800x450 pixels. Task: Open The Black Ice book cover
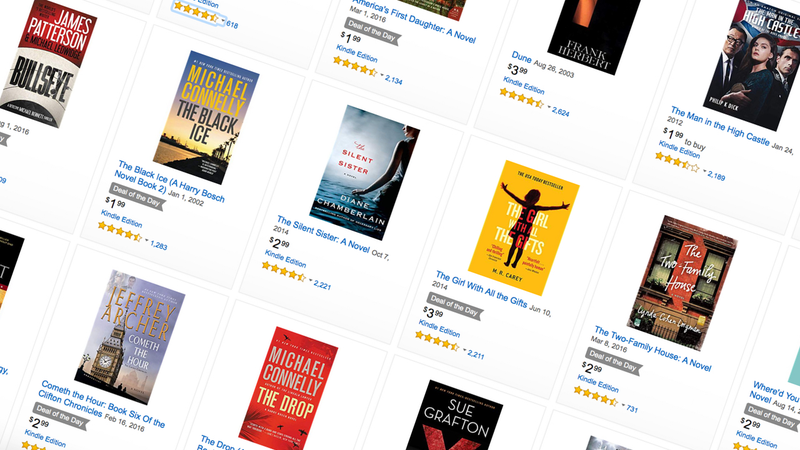206,117
